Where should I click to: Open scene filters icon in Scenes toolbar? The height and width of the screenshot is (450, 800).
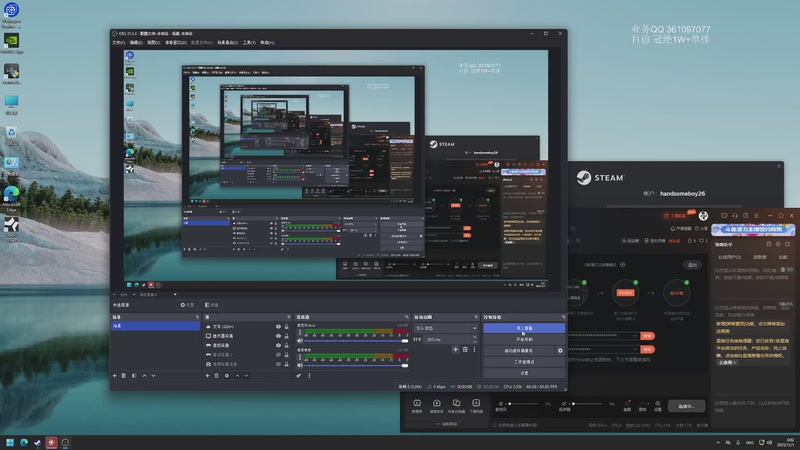[134, 376]
